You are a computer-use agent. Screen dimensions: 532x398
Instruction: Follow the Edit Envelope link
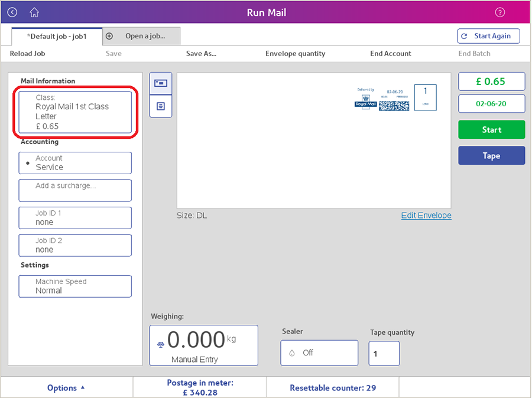[x=426, y=216]
